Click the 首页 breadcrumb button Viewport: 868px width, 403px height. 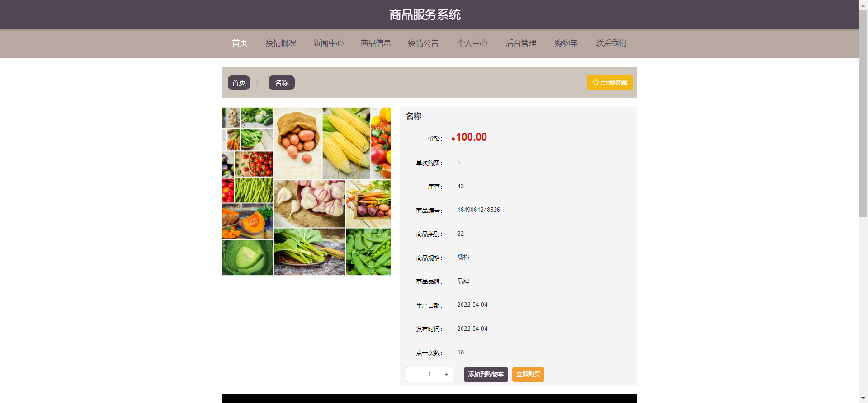(239, 83)
